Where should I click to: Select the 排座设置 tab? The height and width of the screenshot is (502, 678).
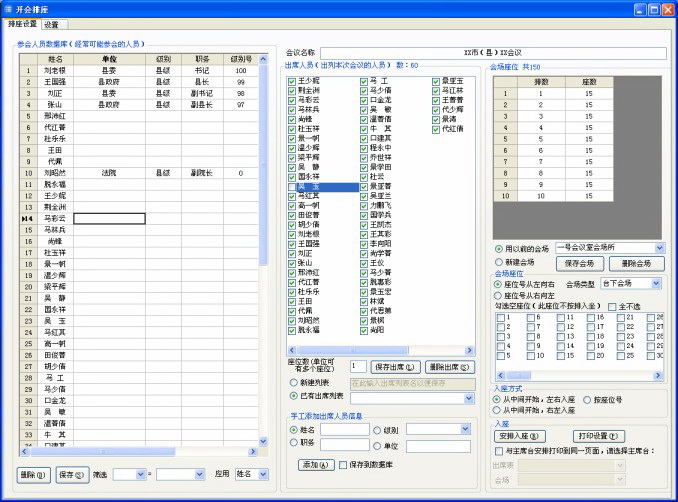pyautogui.click(x=22, y=24)
